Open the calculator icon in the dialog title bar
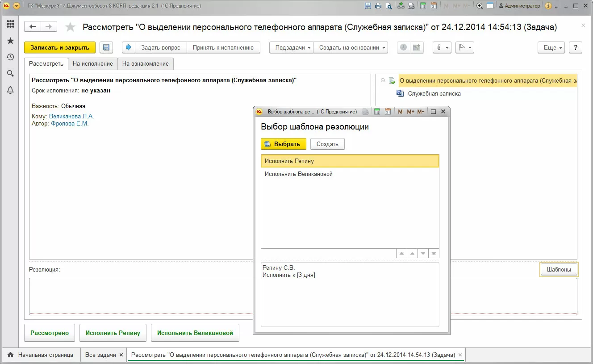The height and width of the screenshot is (364, 593). [377, 111]
